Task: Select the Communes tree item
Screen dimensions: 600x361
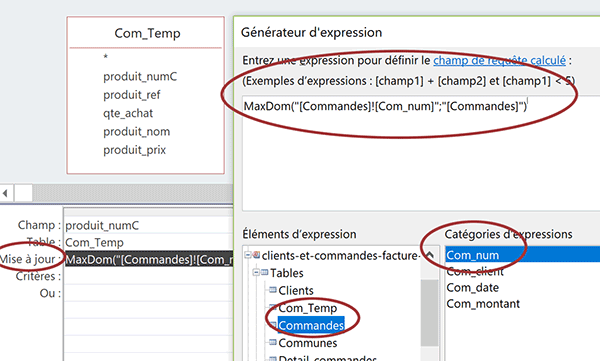Action: click(308, 343)
